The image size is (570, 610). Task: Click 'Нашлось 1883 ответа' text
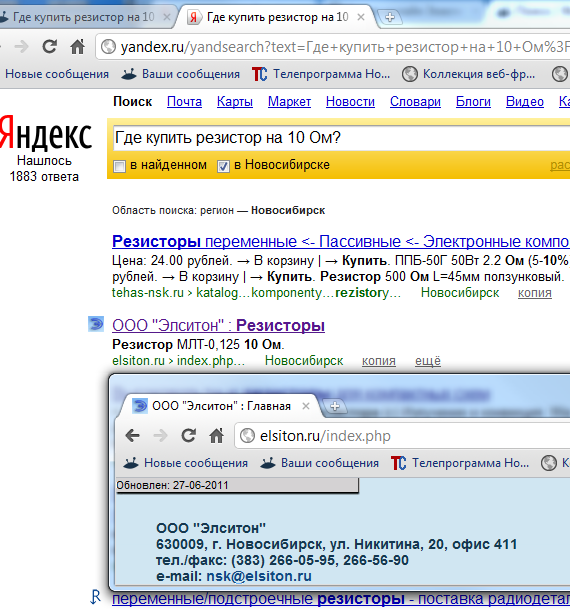[x=44, y=168]
